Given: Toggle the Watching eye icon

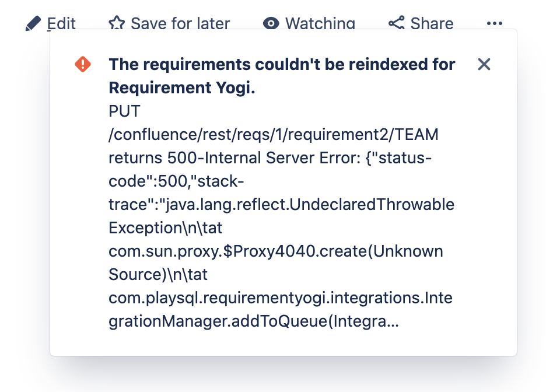Looking at the screenshot, I should pos(271,24).
